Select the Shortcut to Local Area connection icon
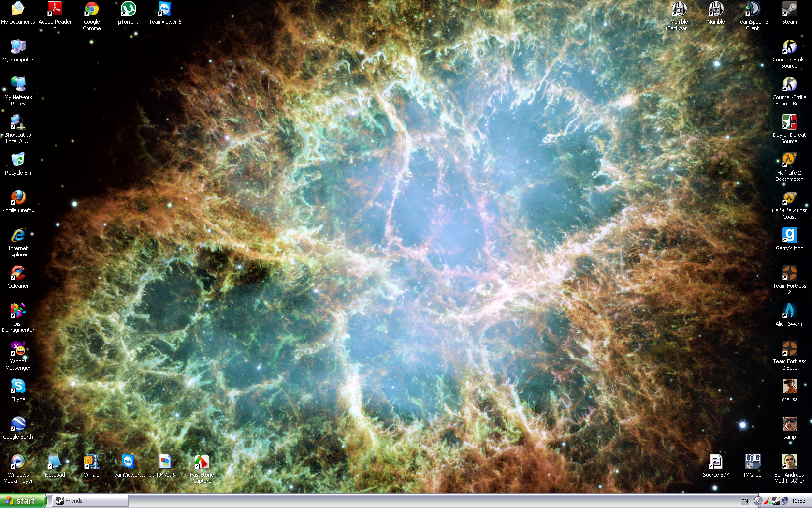This screenshot has height=508, width=812. pos(18,129)
